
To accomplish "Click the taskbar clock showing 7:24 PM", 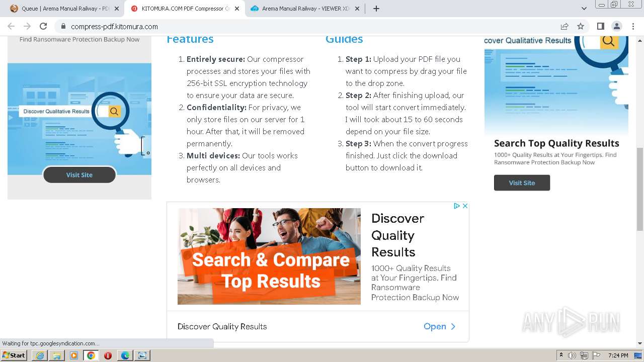I will click(618, 355).
